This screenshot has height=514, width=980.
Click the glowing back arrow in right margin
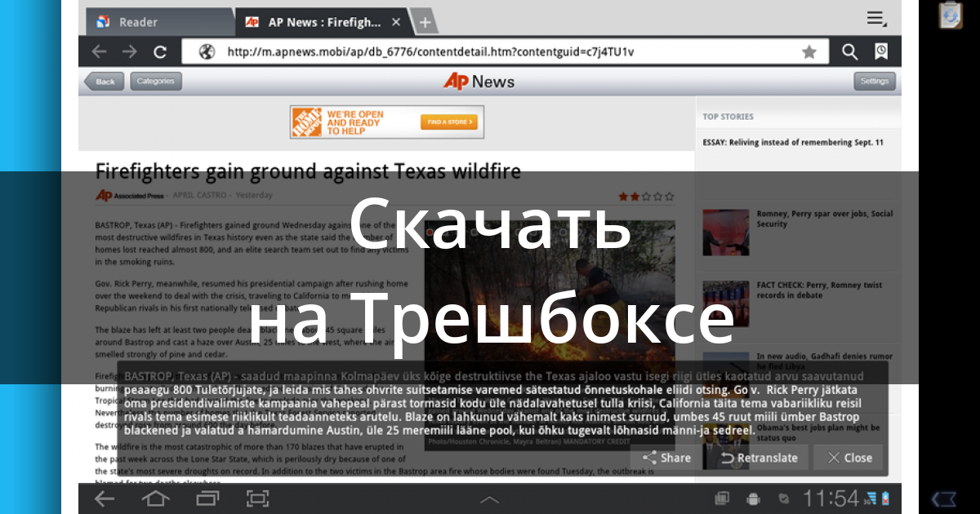[944, 498]
